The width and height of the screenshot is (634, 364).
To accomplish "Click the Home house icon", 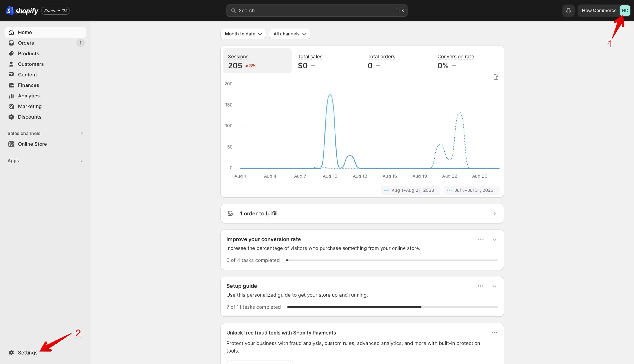I will (11, 33).
